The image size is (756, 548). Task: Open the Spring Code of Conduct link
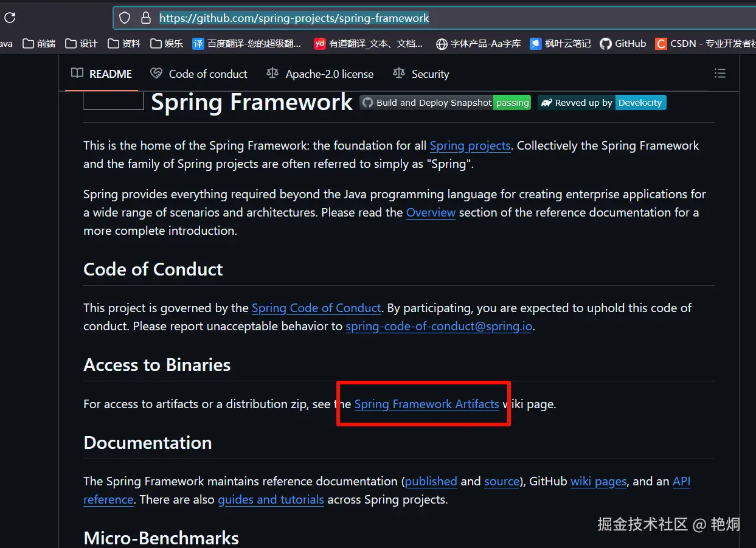tap(316, 308)
